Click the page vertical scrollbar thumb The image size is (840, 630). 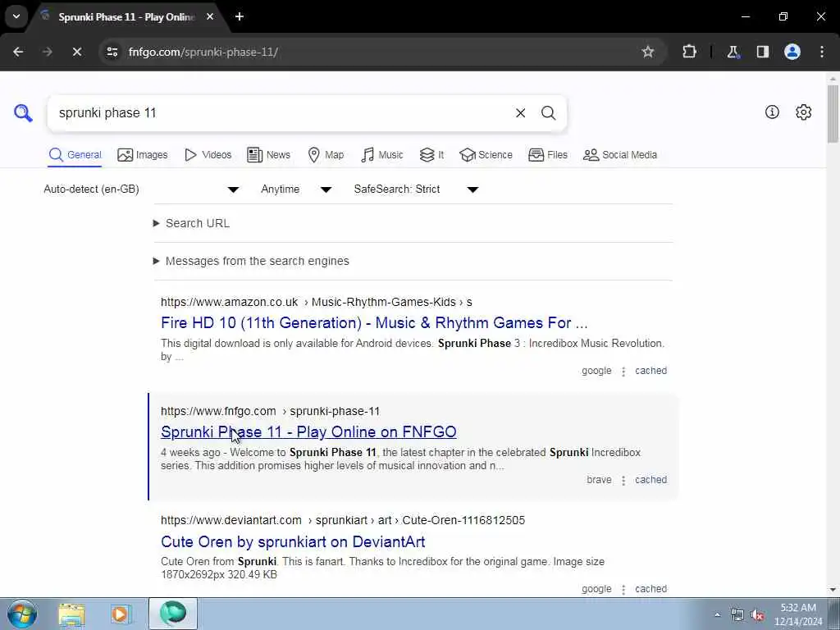pos(833,114)
